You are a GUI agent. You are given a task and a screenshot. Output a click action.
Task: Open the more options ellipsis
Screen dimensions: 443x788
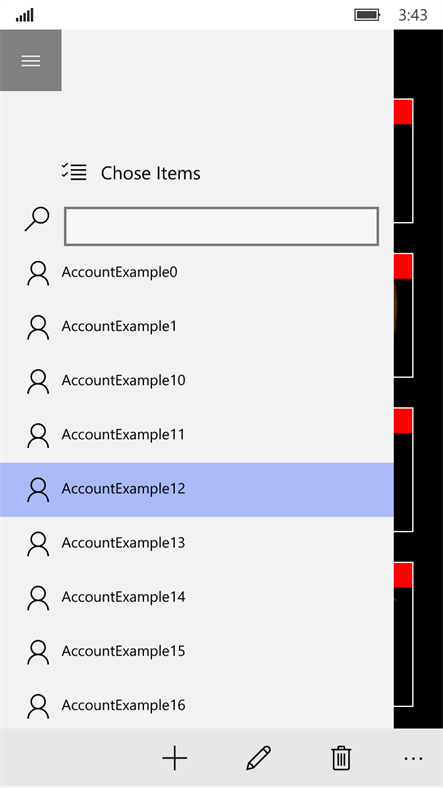click(413, 758)
